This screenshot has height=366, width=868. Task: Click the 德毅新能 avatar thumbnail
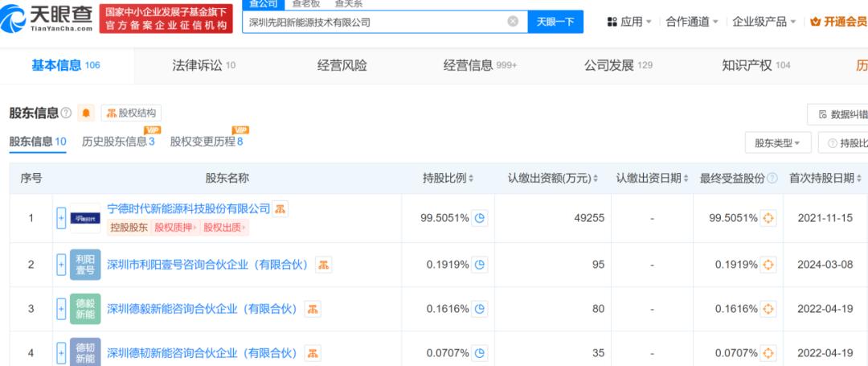pyautogui.click(x=85, y=309)
